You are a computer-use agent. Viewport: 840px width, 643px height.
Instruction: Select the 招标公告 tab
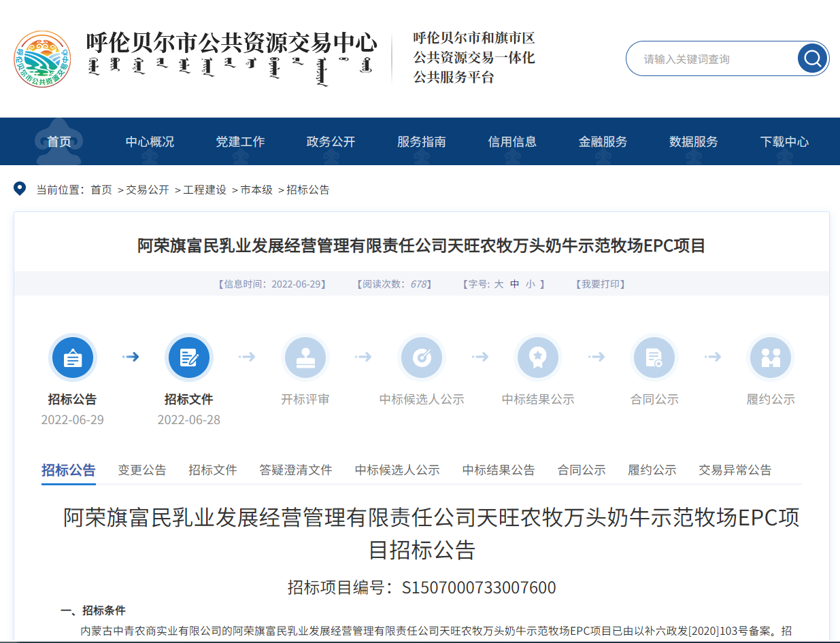[x=69, y=470]
